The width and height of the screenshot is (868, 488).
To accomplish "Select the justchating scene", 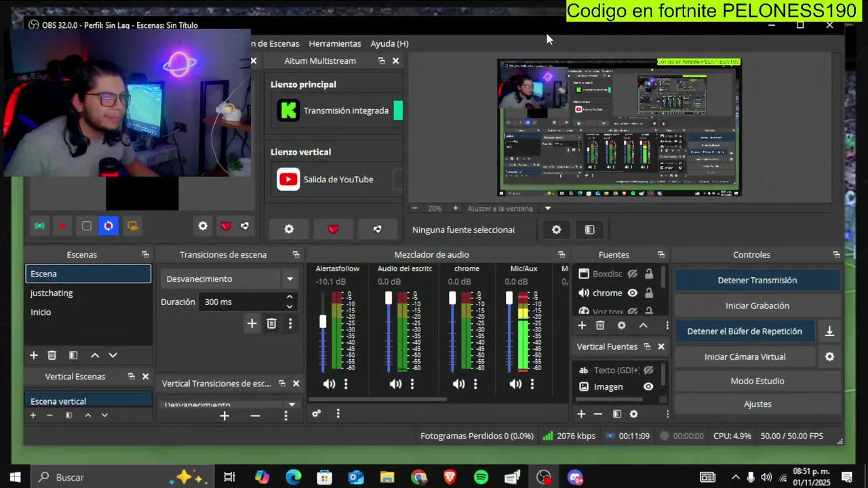I will pos(88,293).
